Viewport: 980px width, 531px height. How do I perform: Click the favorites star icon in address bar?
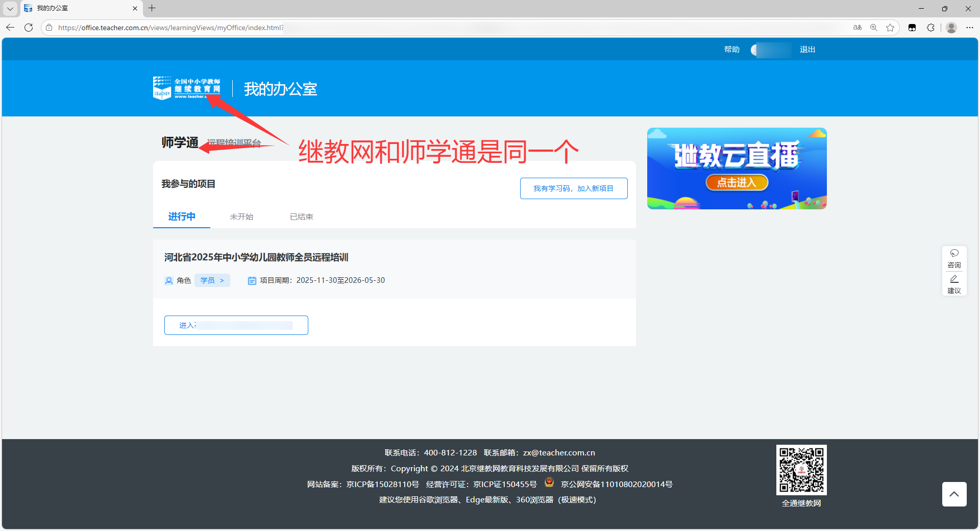coord(890,28)
